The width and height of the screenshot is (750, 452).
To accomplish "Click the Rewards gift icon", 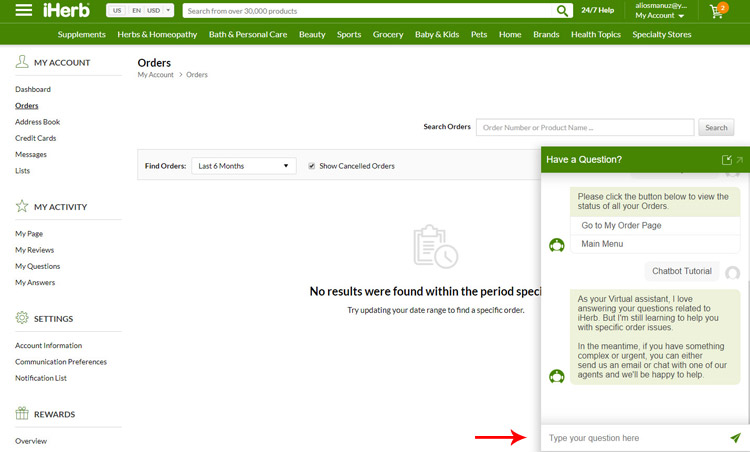I will pyautogui.click(x=22, y=413).
